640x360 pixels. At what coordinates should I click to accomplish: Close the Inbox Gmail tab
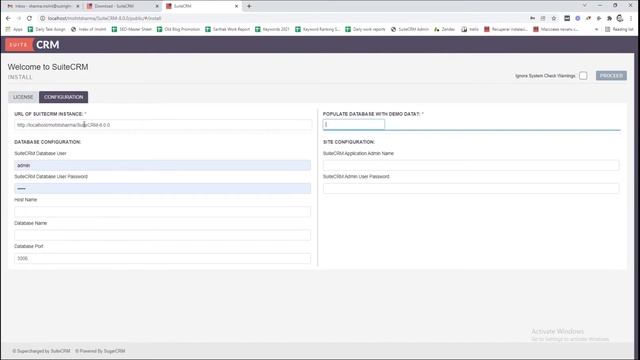pos(78,6)
